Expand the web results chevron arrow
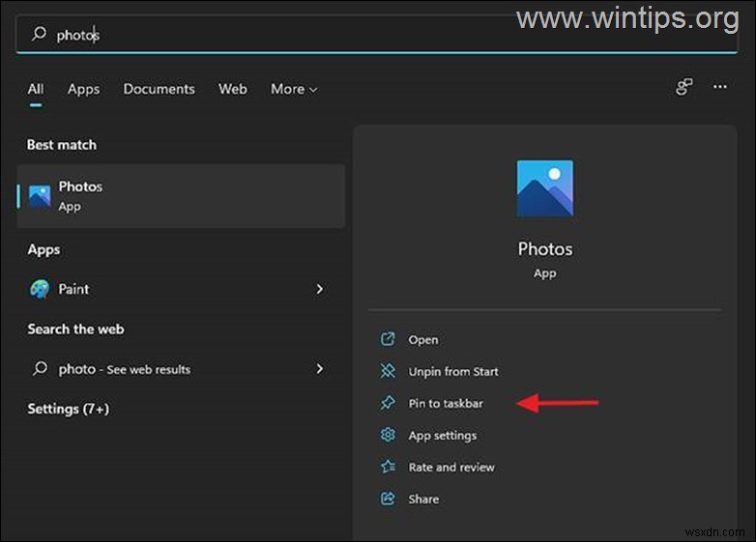 [319, 369]
